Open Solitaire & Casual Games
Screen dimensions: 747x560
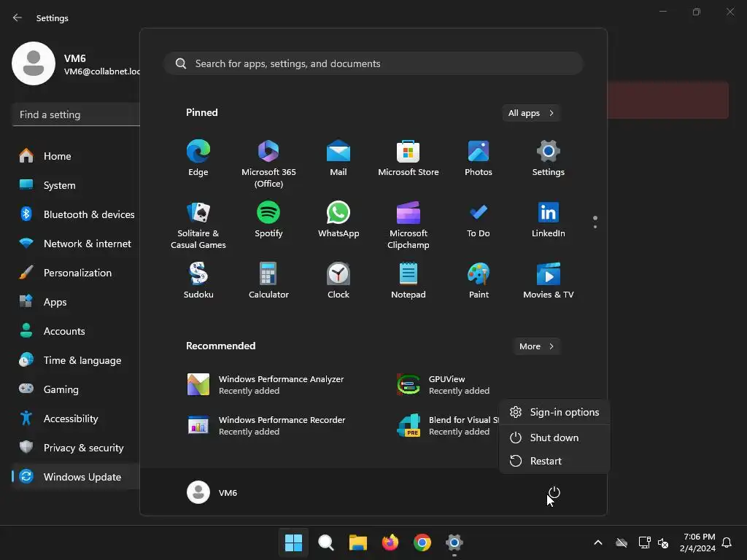coord(198,225)
